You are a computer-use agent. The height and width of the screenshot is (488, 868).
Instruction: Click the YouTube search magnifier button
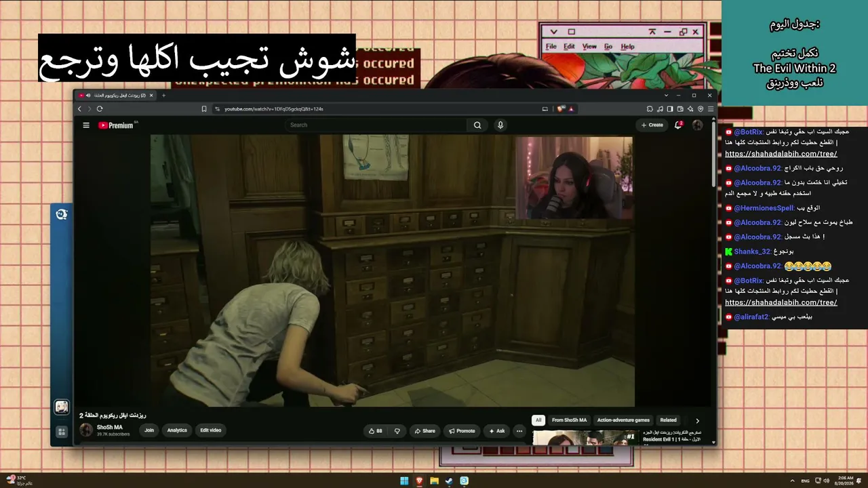(x=477, y=125)
